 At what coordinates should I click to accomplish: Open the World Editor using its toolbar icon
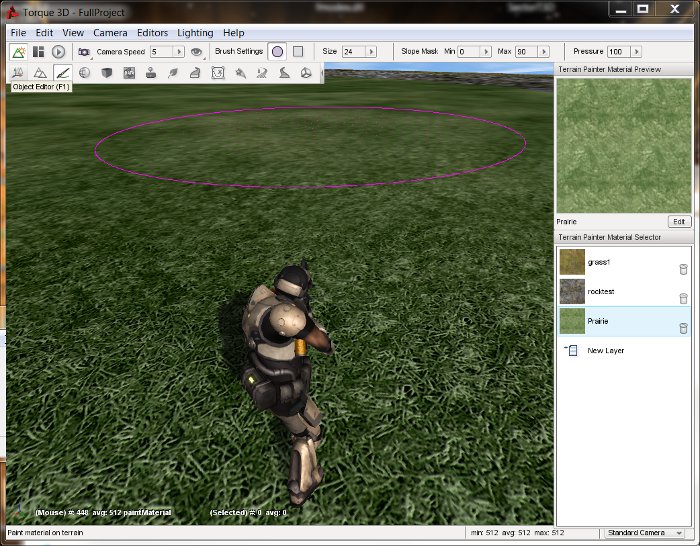(19, 51)
